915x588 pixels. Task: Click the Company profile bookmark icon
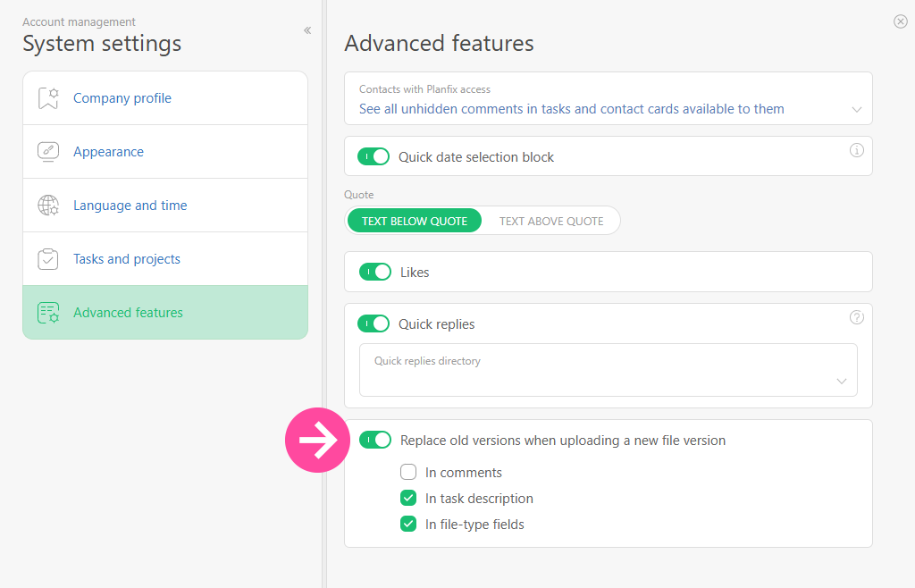point(48,98)
